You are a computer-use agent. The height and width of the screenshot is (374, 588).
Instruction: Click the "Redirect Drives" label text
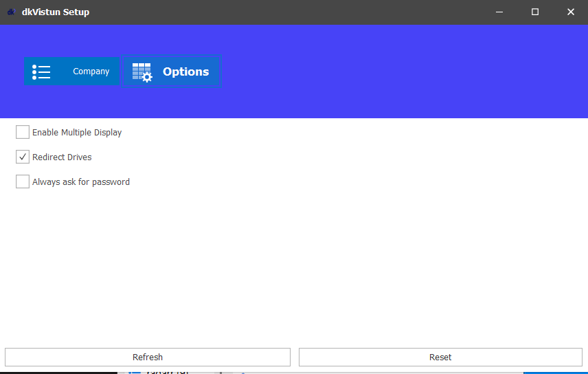pos(62,157)
